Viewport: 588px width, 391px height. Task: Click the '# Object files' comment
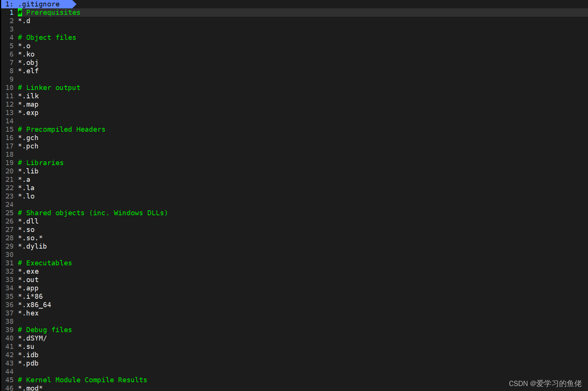tap(47, 38)
